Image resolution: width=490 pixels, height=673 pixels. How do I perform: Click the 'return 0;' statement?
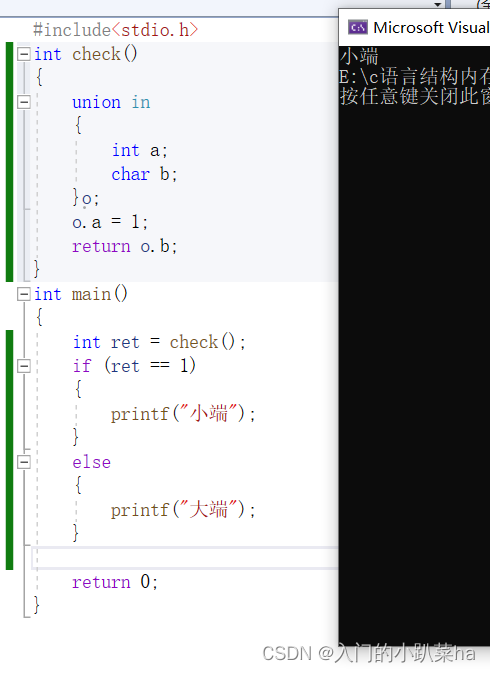click(115, 582)
